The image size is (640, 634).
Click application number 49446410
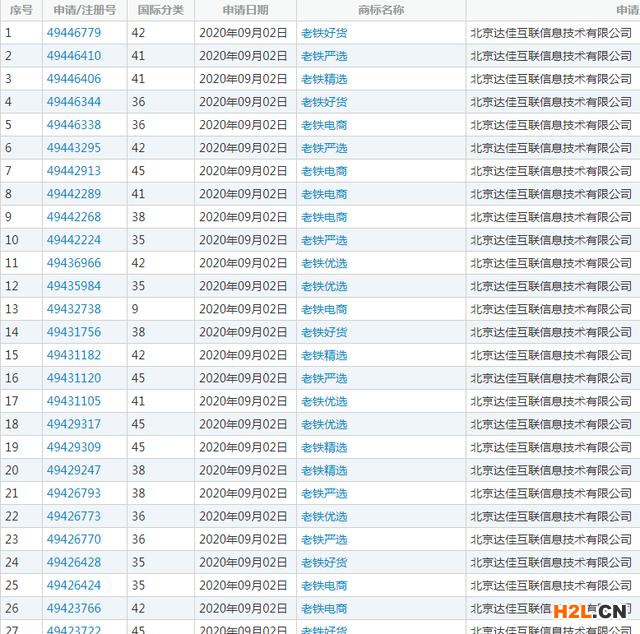[73, 56]
